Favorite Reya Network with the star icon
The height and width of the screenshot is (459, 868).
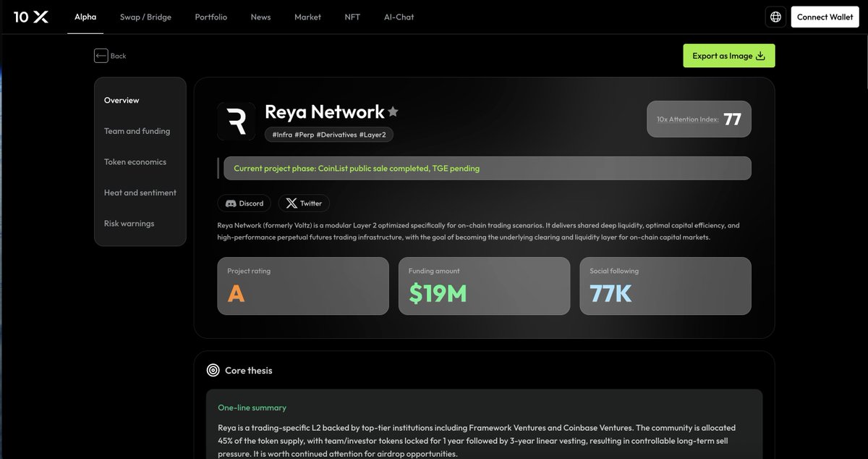coord(393,111)
